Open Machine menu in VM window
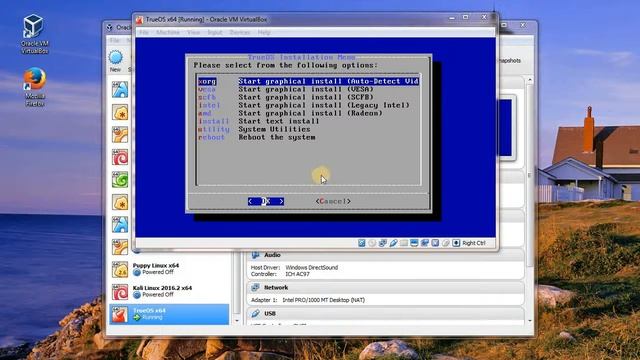Image resolution: width=640 pixels, height=360 pixels. [x=168, y=32]
